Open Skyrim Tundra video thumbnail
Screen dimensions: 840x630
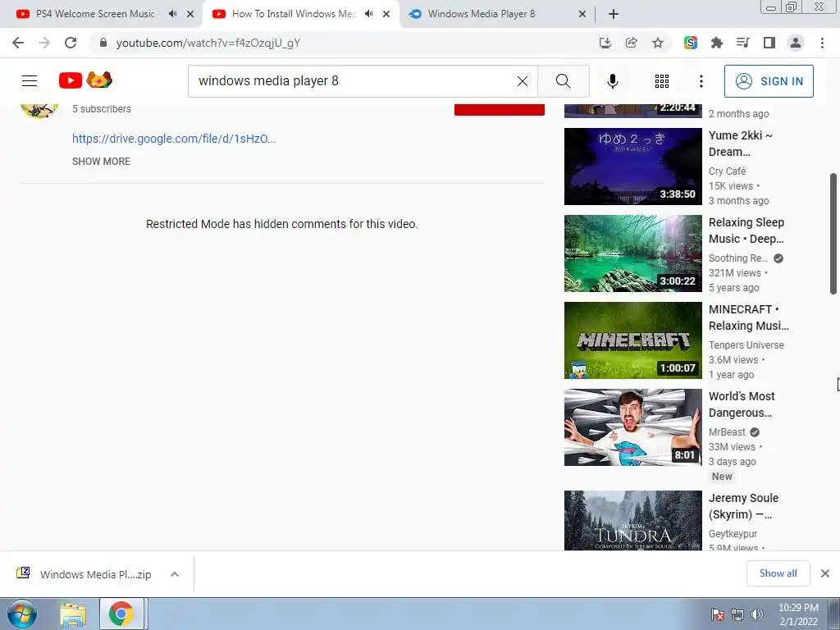pyautogui.click(x=632, y=520)
